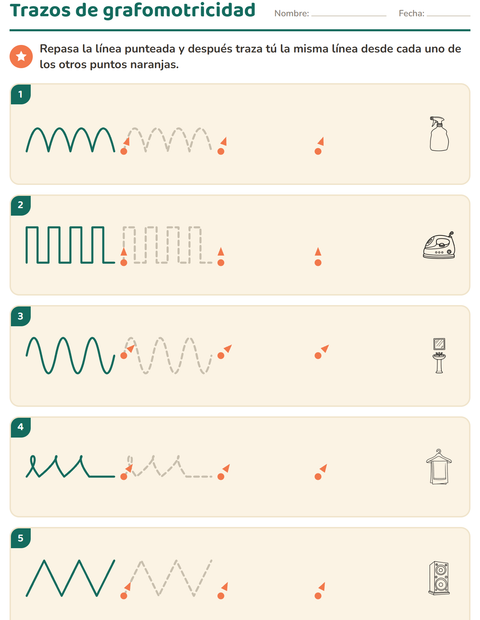Image resolution: width=480 pixels, height=620 pixels.
Task: Click the loudspeaker icon
Action: [439, 578]
